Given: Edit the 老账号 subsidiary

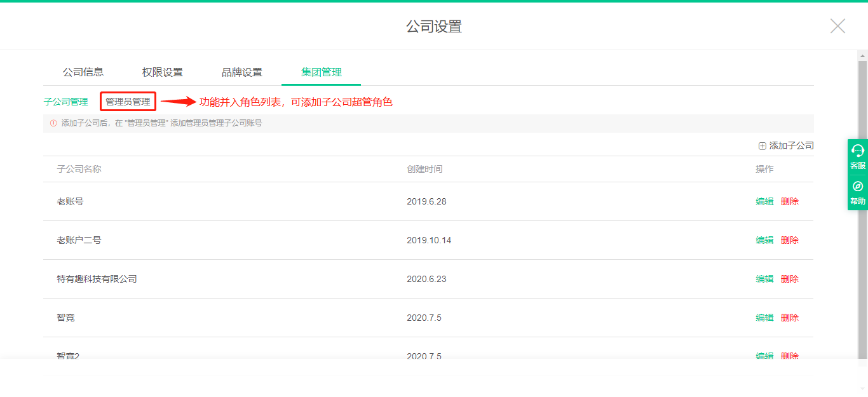Looking at the screenshot, I should pos(764,201).
